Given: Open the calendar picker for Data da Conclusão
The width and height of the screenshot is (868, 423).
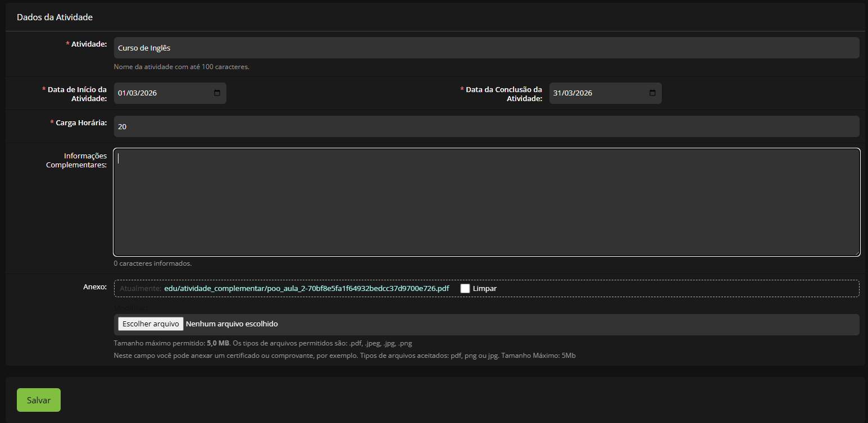Looking at the screenshot, I should coord(652,93).
